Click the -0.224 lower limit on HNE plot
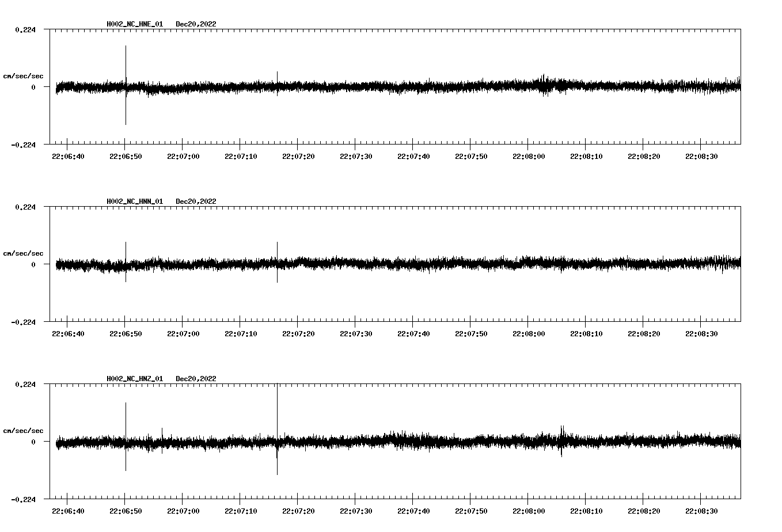This screenshot has width=782, height=532. point(23,145)
